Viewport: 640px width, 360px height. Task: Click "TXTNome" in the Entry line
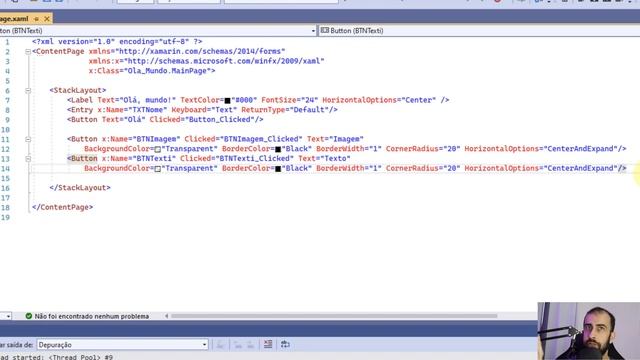coord(147,110)
